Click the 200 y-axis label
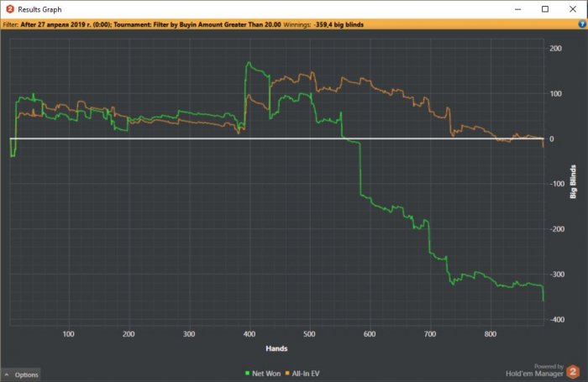 tap(555, 49)
